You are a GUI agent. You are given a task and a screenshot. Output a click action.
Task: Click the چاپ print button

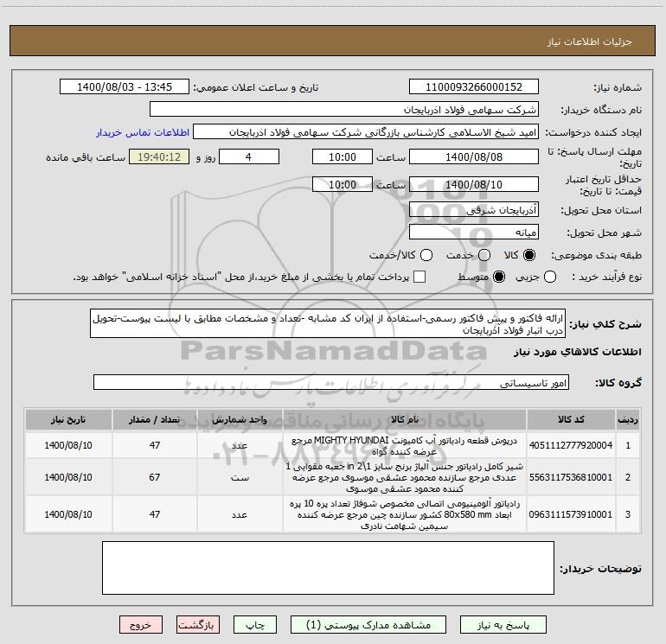[x=255, y=625]
